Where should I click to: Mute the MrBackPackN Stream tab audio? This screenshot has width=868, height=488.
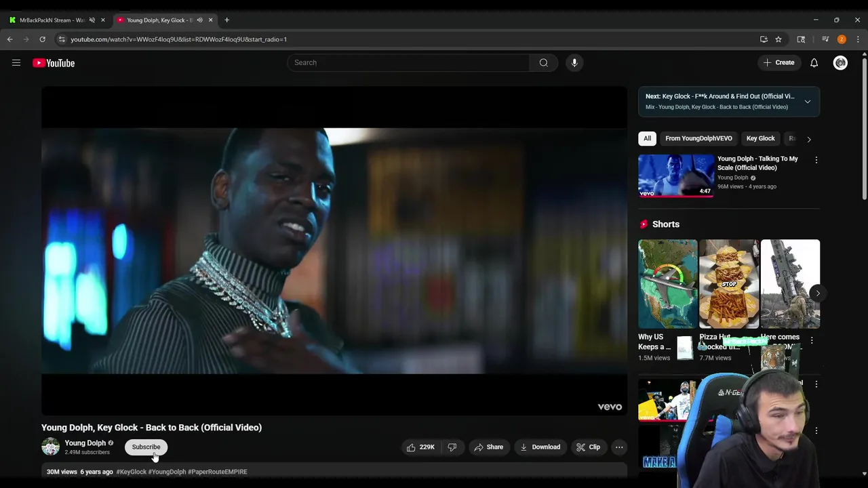92,20
